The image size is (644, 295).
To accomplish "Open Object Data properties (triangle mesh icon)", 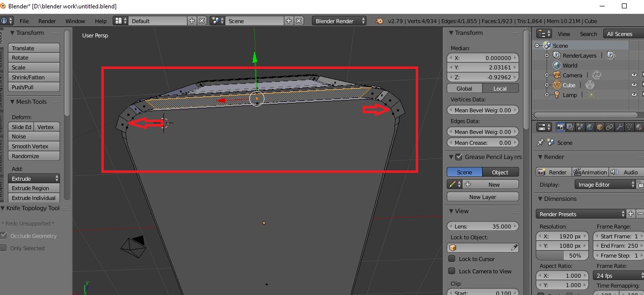I will pos(629,127).
